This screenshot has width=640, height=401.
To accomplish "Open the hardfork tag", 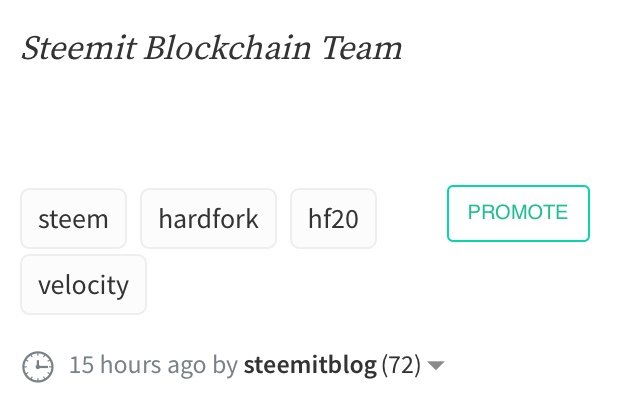I will click(x=208, y=218).
